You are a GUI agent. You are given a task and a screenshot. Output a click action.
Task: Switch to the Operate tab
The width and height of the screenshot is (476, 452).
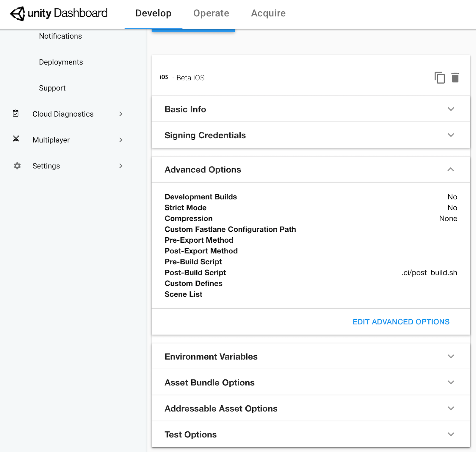coord(211,13)
